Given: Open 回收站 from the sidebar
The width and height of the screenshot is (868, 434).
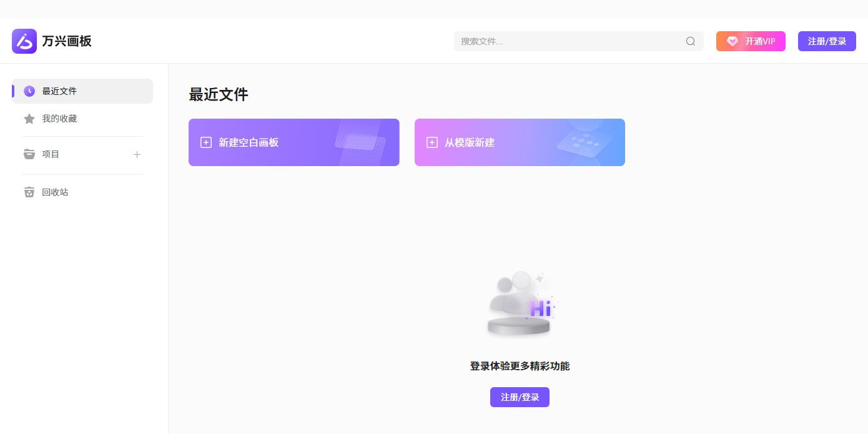Looking at the screenshot, I should (x=55, y=192).
